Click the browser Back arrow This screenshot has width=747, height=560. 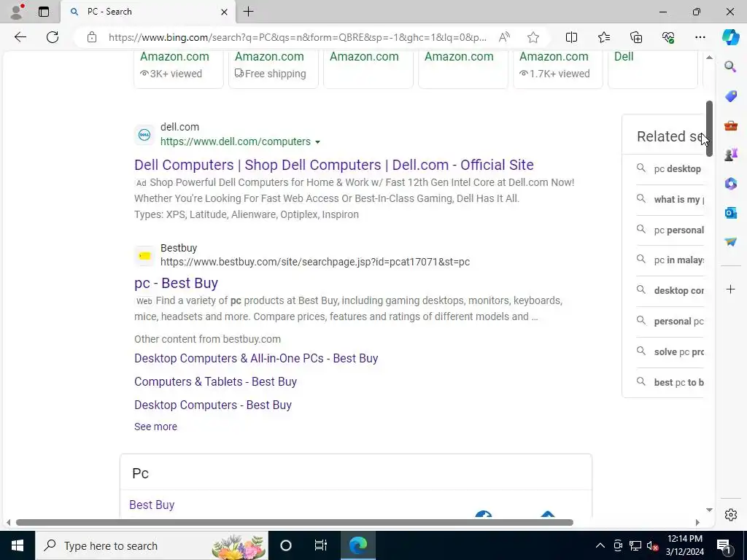20,37
